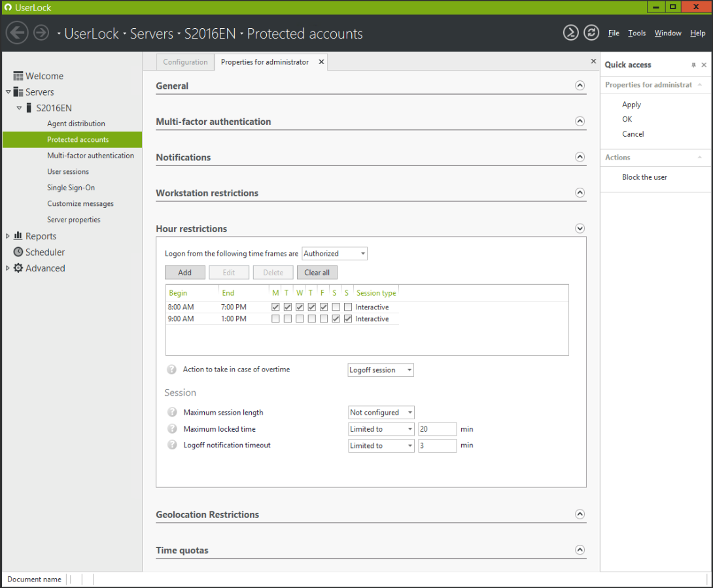Open Single Sign-On in sidebar
This screenshot has height=588, width=713.
[71, 187]
